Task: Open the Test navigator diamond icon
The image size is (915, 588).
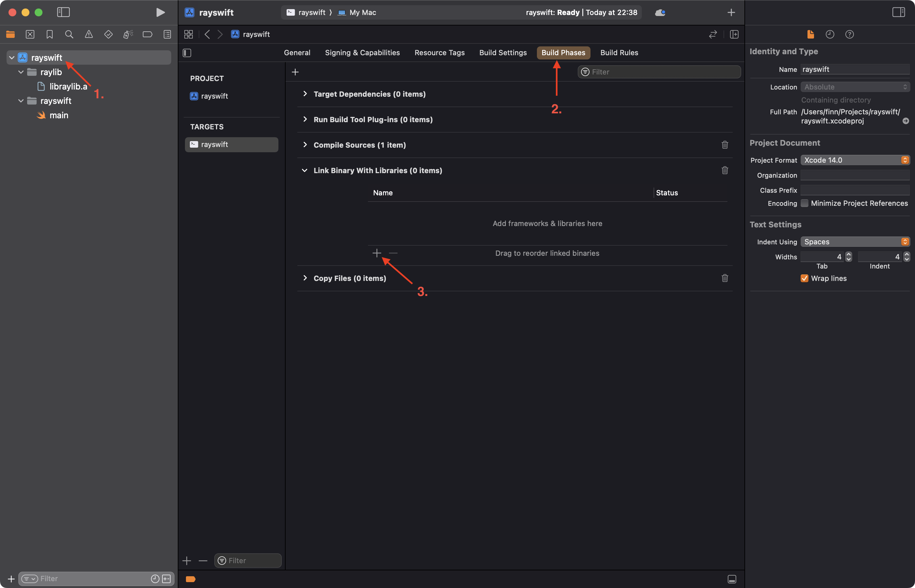Action: (108, 34)
